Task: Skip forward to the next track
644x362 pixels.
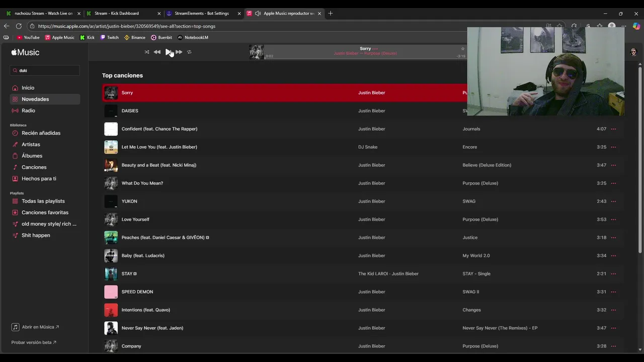Action: click(x=179, y=52)
